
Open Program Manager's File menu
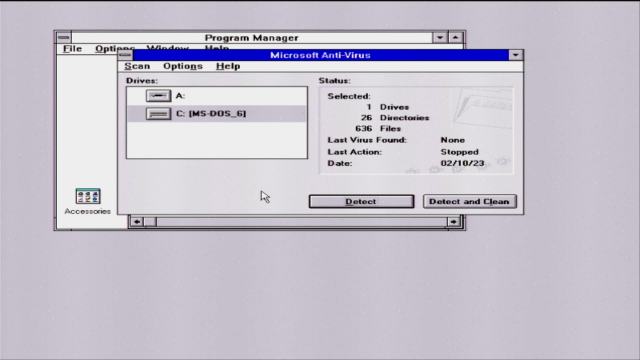tap(72, 49)
